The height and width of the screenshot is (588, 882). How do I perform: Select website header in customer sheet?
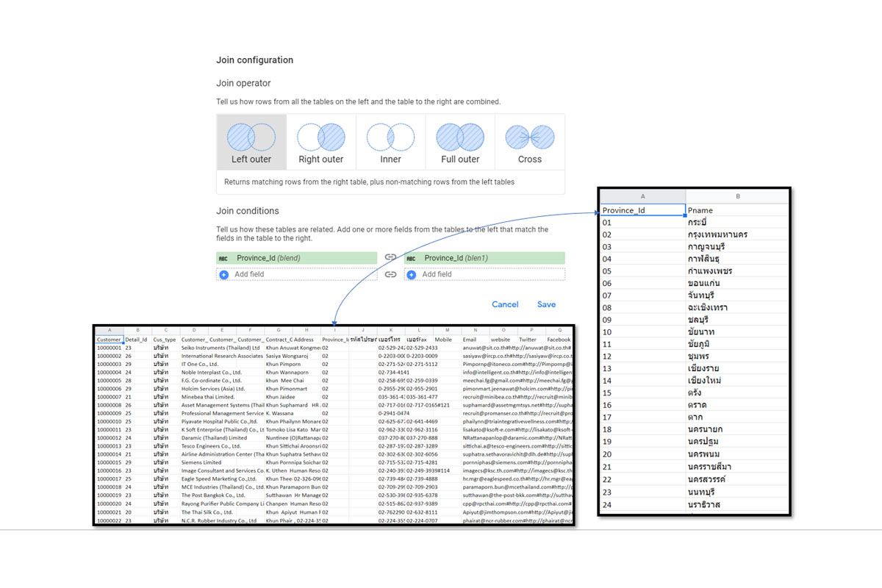(503, 340)
